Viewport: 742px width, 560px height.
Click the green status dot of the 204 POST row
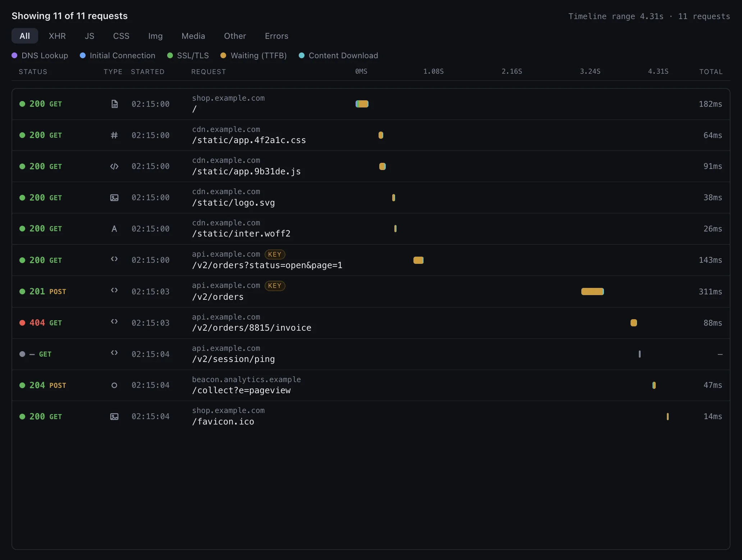(22, 385)
